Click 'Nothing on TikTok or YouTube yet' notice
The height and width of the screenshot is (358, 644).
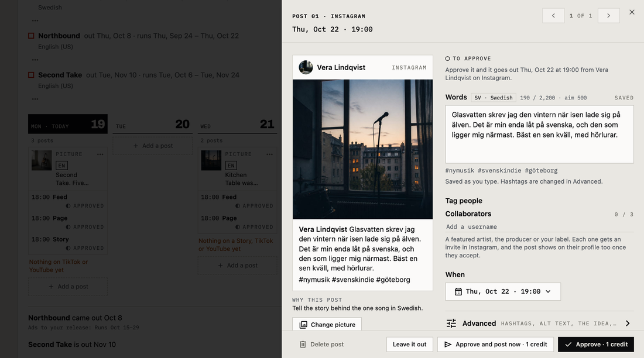[x=59, y=266]
